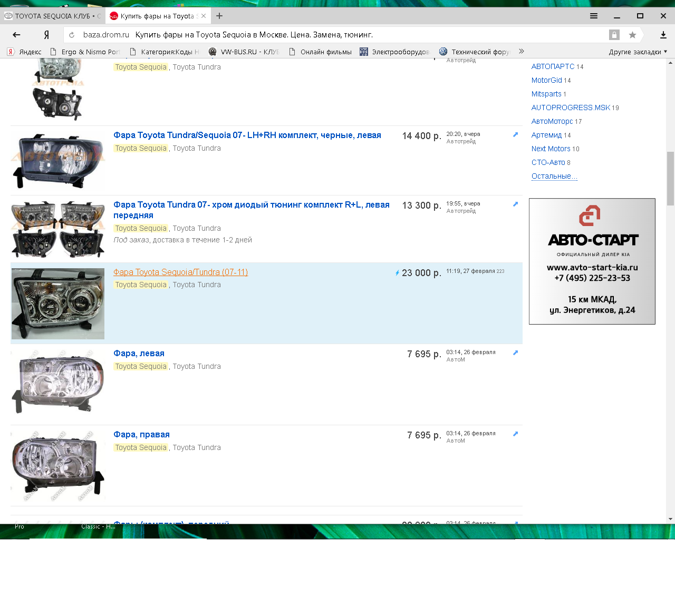This screenshot has width=675, height=616.
Task: Click the Yandex "Я" home icon
Action: tap(46, 35)
